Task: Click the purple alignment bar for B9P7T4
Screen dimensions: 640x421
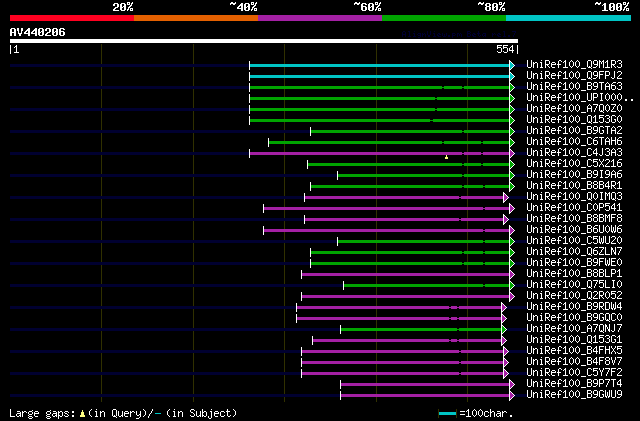Action: pos(425,384)
